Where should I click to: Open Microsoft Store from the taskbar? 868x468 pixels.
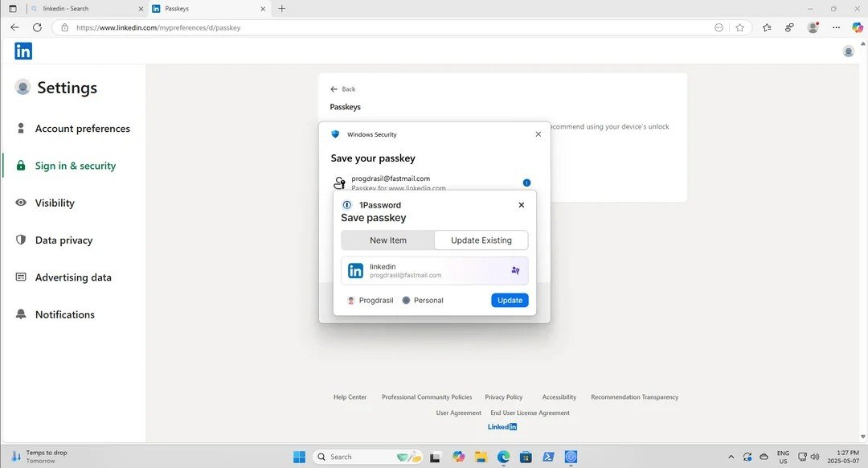pyautogui.click(x=526, y=457)
